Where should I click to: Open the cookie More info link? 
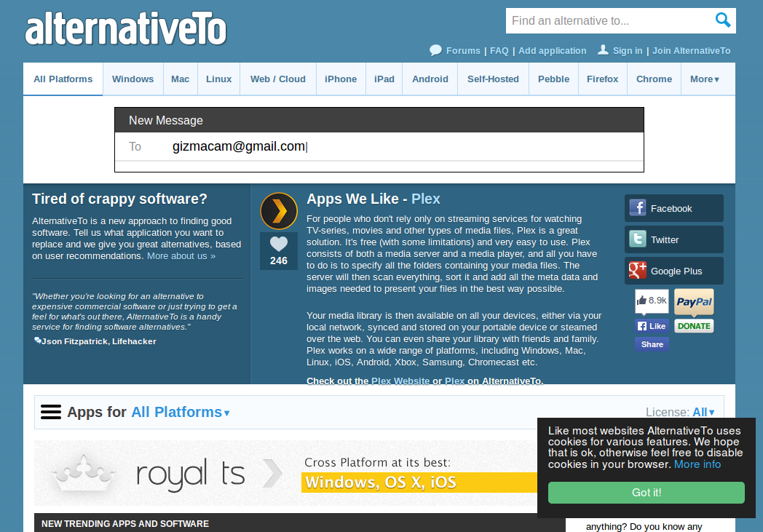point(697,464)
